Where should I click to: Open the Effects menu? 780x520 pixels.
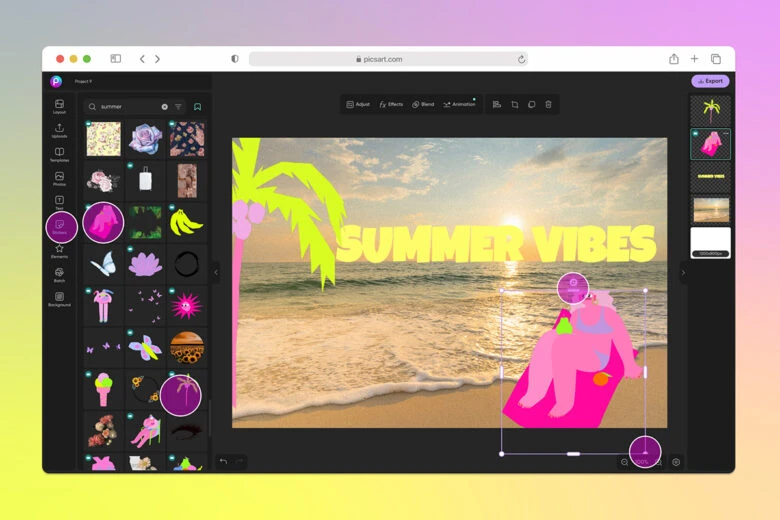click(x=391, y=104)
